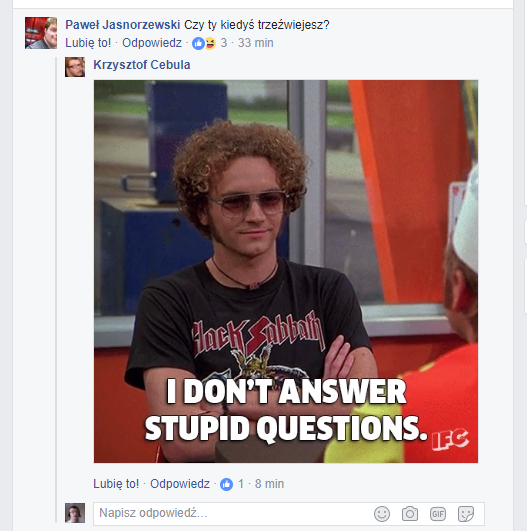This screenshot has width=527, height=531.
Task: Open the emoji picker in reply box
Action: click(382, 514)
